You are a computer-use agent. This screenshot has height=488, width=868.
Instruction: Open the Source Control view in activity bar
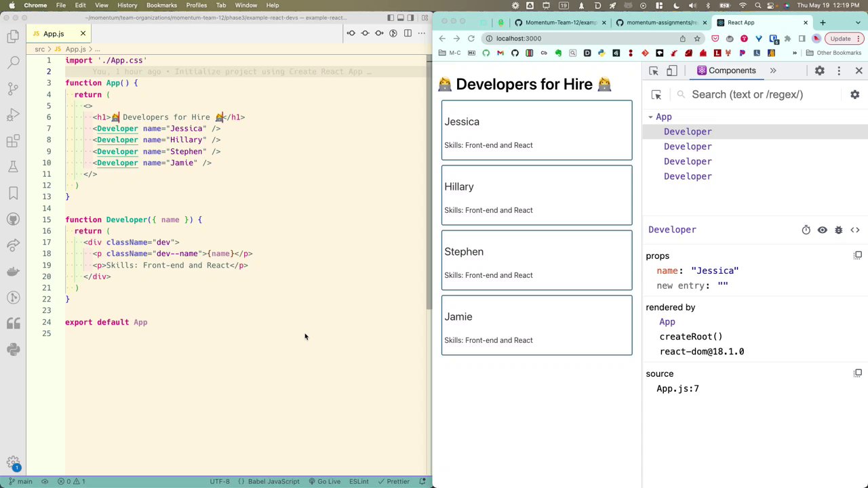pyautogui.click(x=13, y=88)
